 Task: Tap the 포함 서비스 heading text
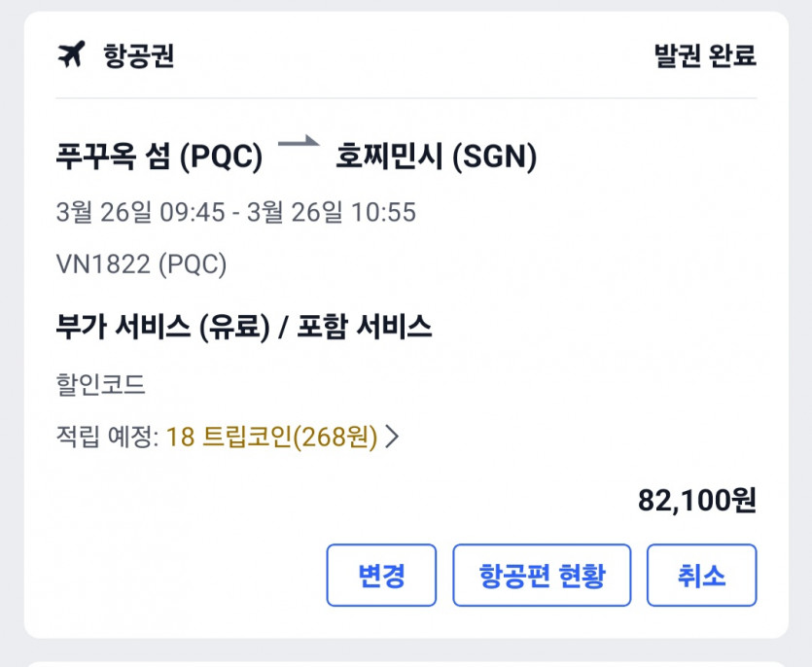tap(363, 327)
